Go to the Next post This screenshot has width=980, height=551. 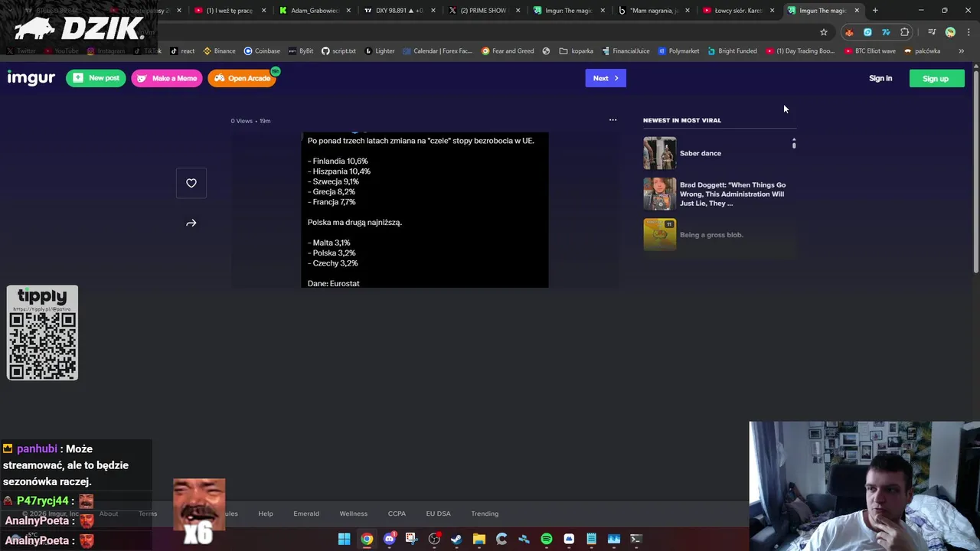(x=606, y=78)
